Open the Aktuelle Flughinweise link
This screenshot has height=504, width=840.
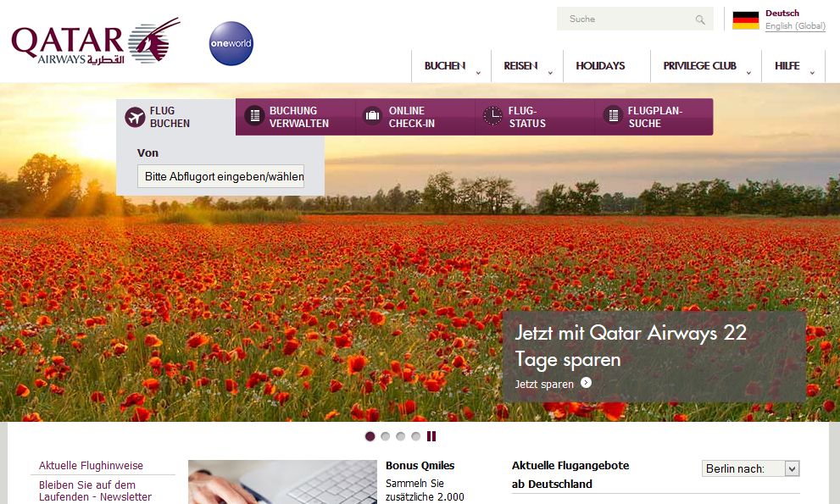click(91, 465)
